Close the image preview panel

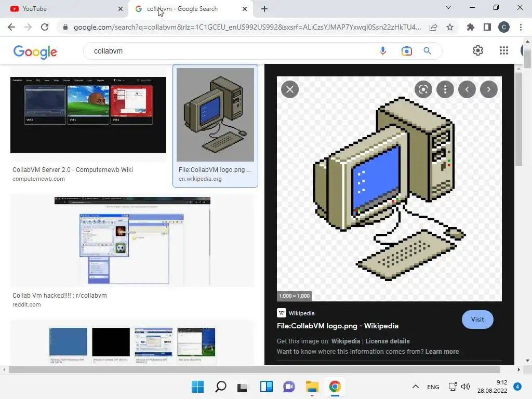click(x=290, y=89)
